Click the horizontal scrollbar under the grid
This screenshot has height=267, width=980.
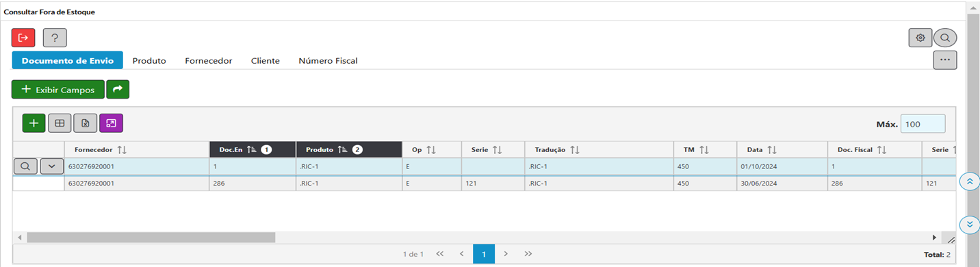(151, 237)
